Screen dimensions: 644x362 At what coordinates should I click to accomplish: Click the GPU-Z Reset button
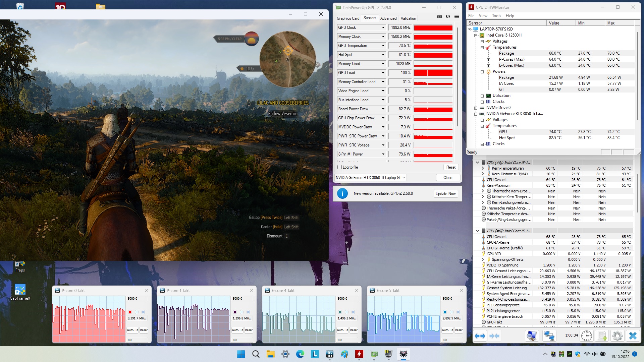(x=451, y=167)
